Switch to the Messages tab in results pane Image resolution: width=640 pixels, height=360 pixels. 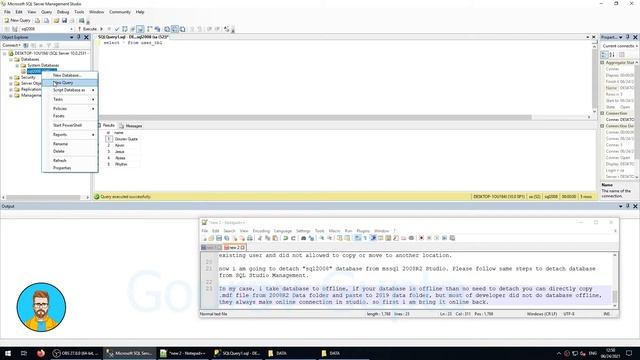click(131, 126)
